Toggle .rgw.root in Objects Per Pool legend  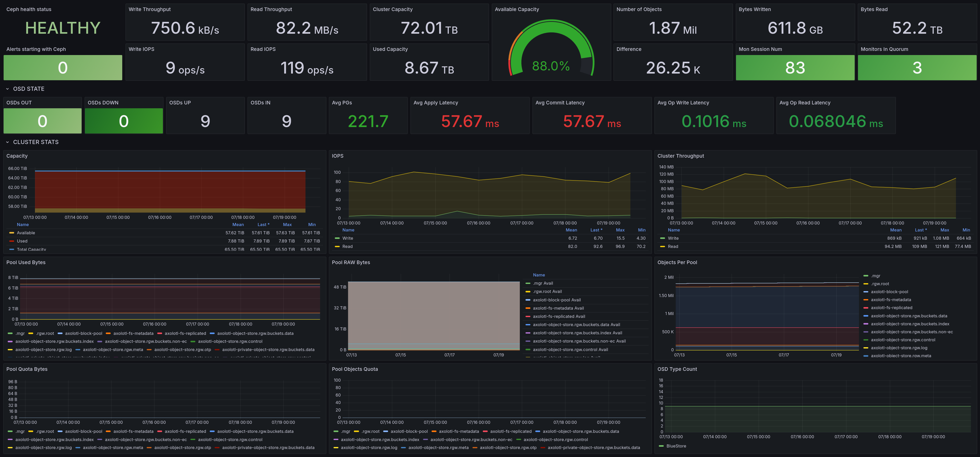880,284
